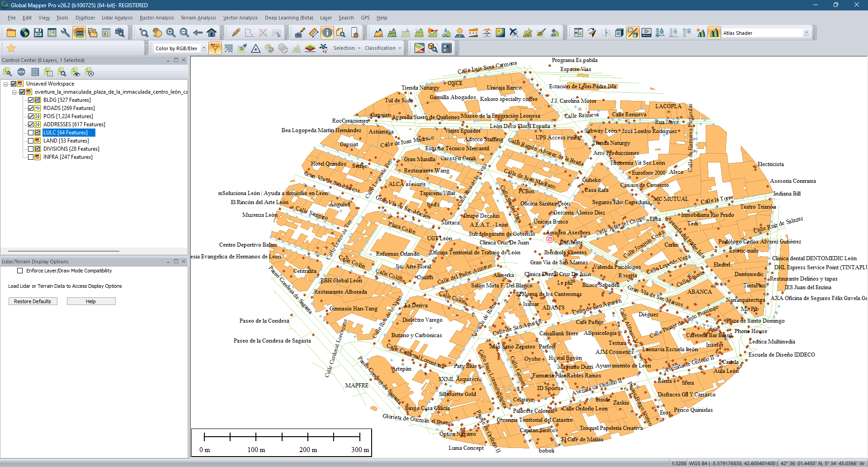Viewport: 868px width, 467px height.
Task: Open the Atlas Shader dropdown
Action: 806,33
